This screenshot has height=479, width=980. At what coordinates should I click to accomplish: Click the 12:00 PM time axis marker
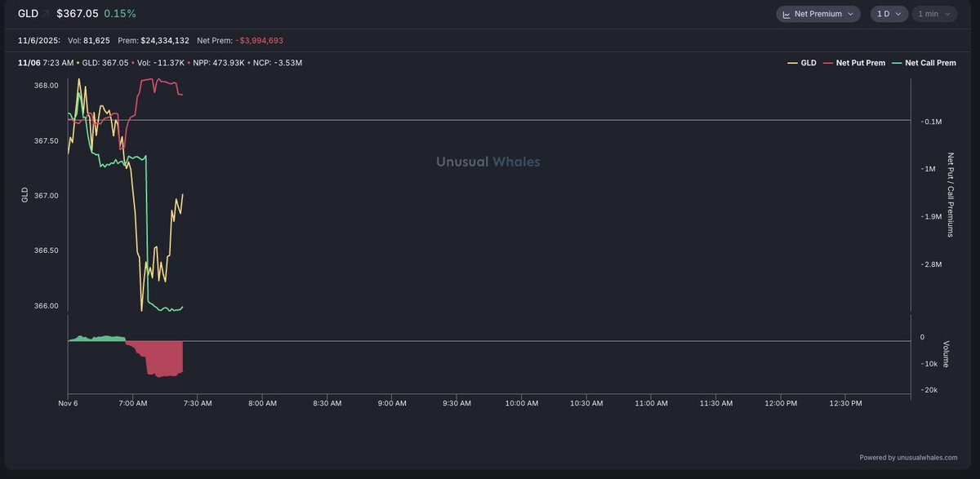pos(780,403)
